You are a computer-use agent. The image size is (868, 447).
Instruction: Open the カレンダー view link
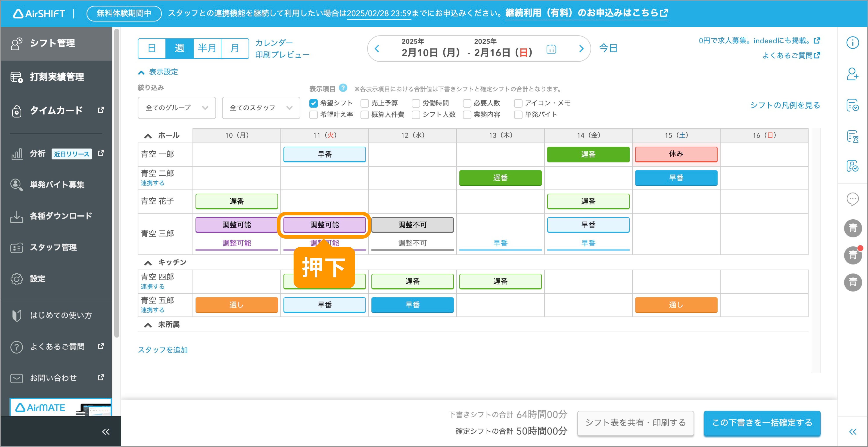click(x=274, y=43)
